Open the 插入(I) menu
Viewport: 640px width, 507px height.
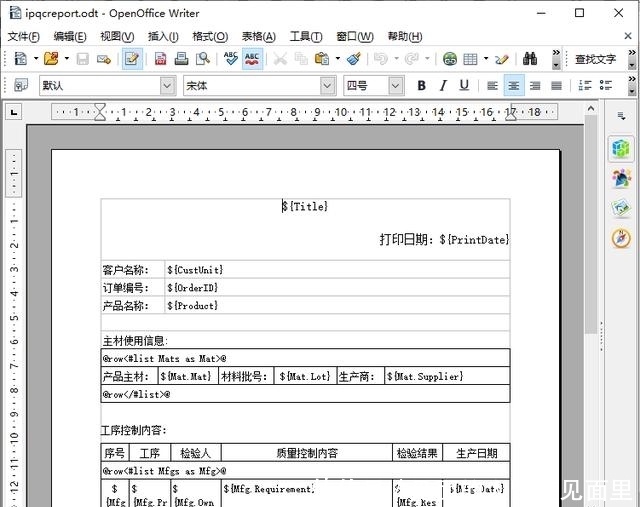click(163, 36)
